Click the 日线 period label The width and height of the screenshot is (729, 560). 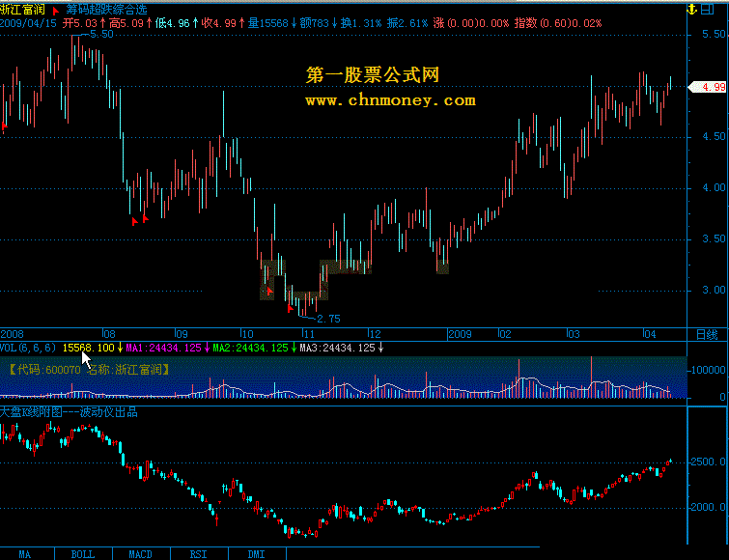[707, 334]
